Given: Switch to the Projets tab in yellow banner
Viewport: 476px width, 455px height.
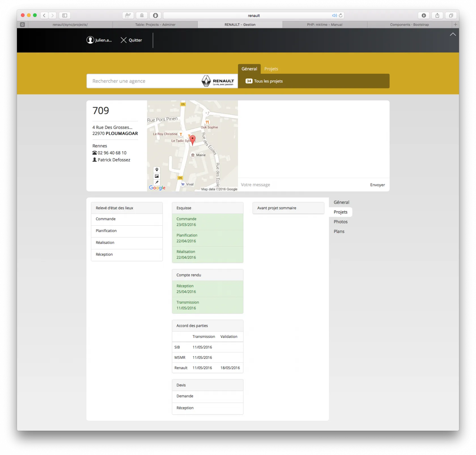Looking at the screenshot, I should pyautogui.click(x=271, y=69).
